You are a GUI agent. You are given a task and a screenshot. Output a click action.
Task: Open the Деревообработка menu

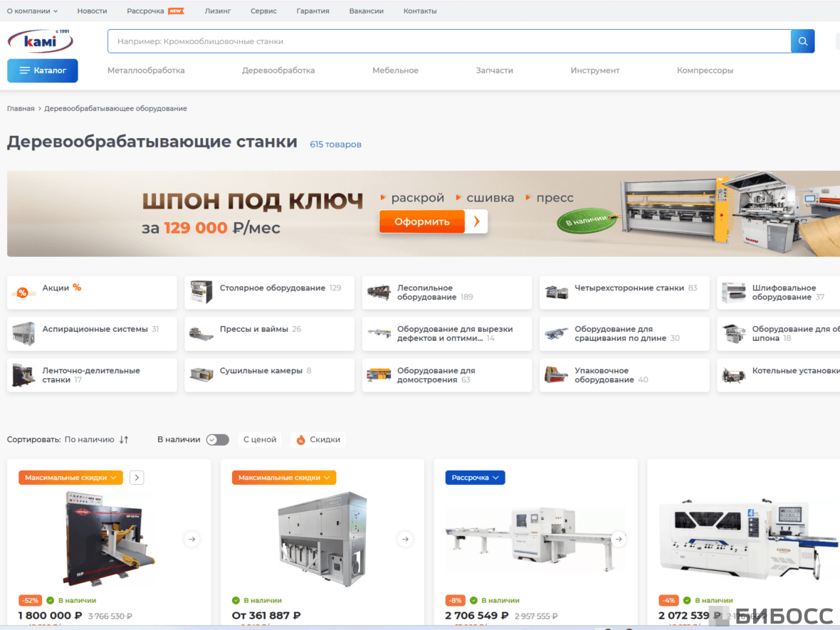tap(278, 70)
